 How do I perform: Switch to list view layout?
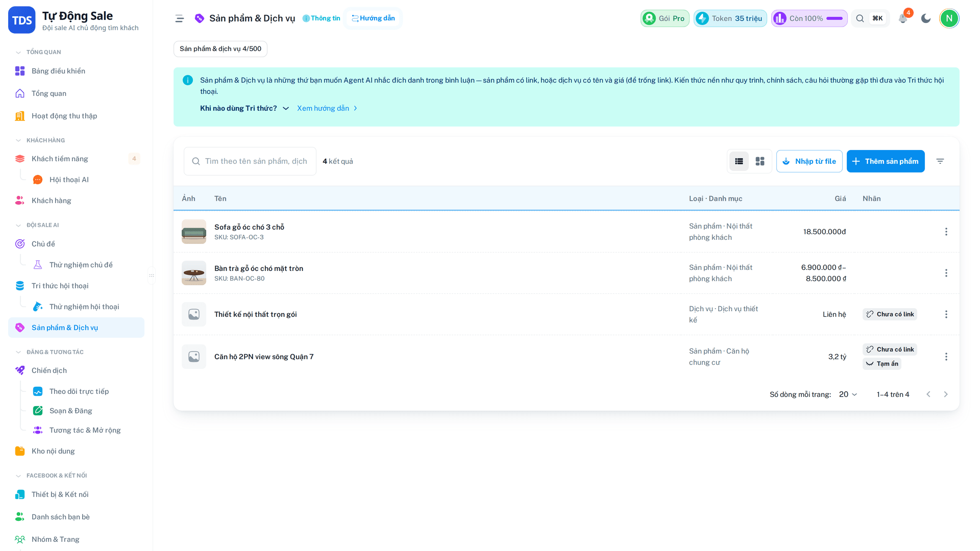point(739,161)
